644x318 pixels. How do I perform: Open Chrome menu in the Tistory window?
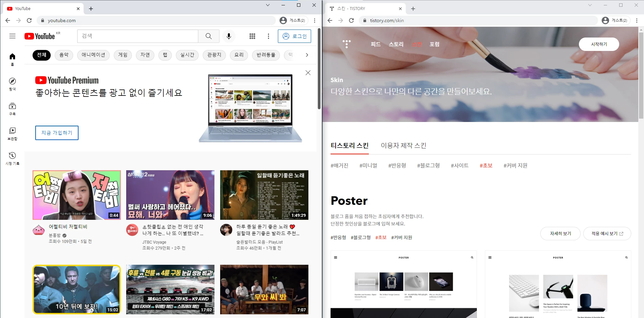637,20
